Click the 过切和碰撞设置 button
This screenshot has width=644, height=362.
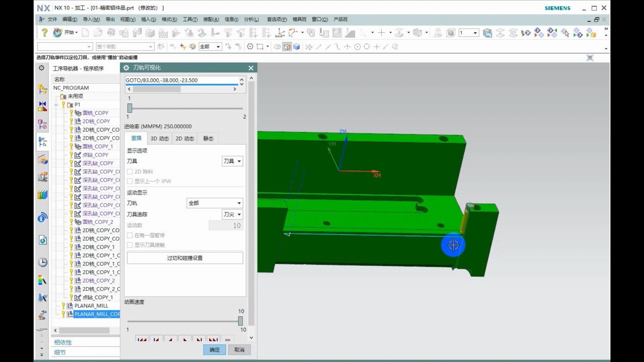[185, 258]
